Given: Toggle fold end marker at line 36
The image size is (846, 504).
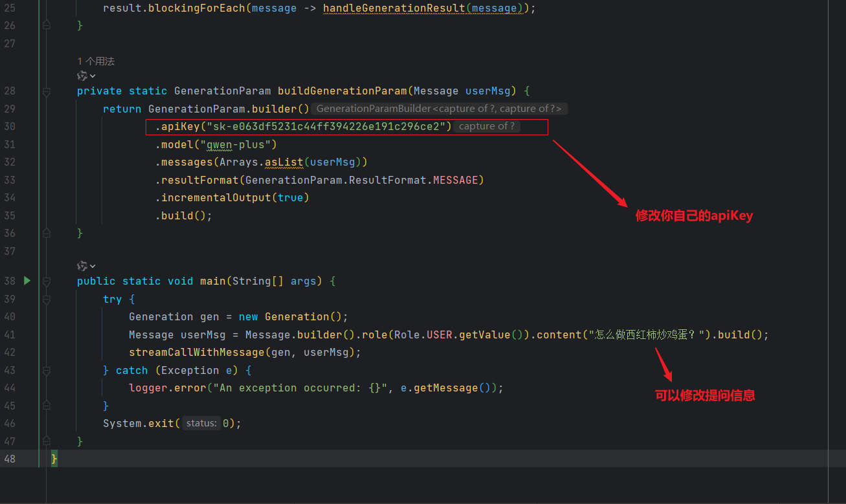Looking at the screenshot, I should [47, 233].
